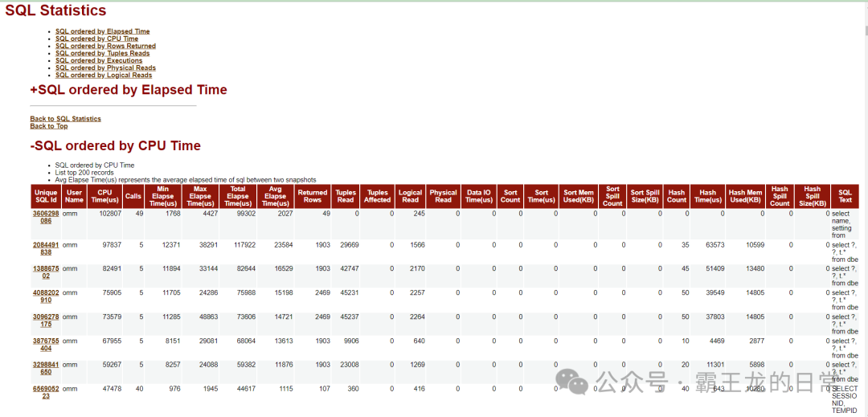Viewport: 868px width, 417px height.
Task: Select the 'Min Elapse Time(us)' column header
Action: (x=163, y=196)
